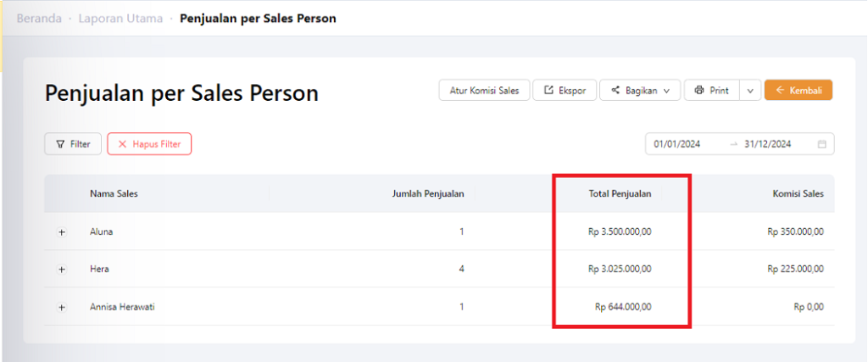868x362 pixels.
Task: Print the sales report
Action: (x=712, y=90)
